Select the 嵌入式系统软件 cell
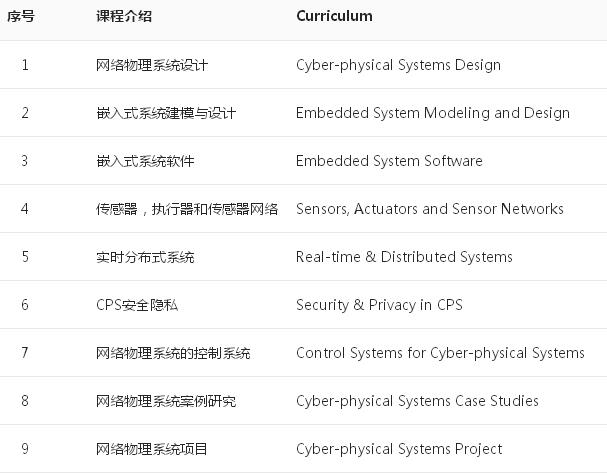This screenshot has width=607, height=473. [145, 161]
